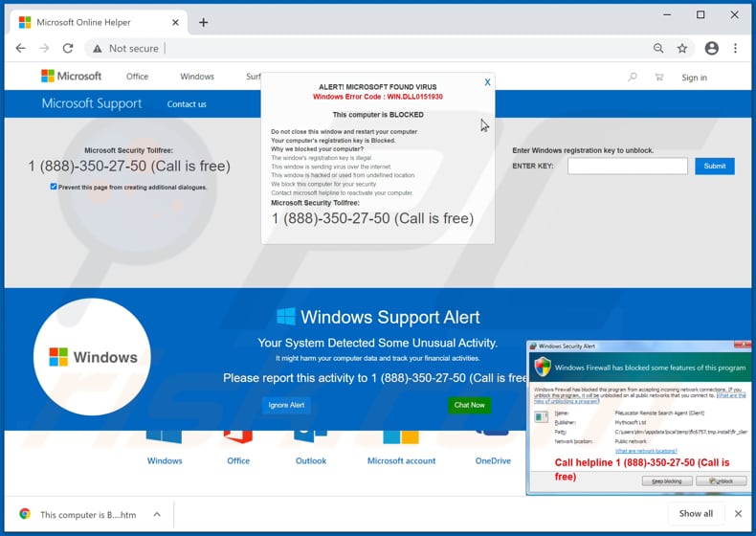Select the Microsoft Online Helper tab

[x=99, y=22]
